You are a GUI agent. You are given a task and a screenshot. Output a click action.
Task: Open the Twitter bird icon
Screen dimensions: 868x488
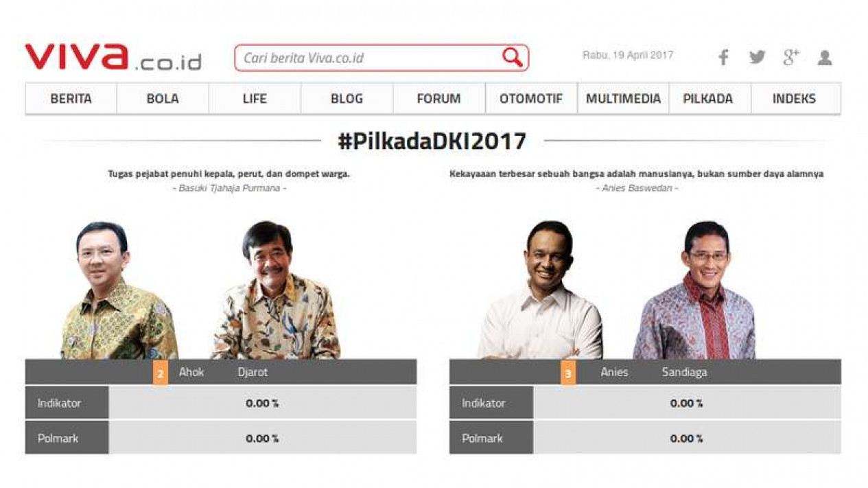pos(758,58)
